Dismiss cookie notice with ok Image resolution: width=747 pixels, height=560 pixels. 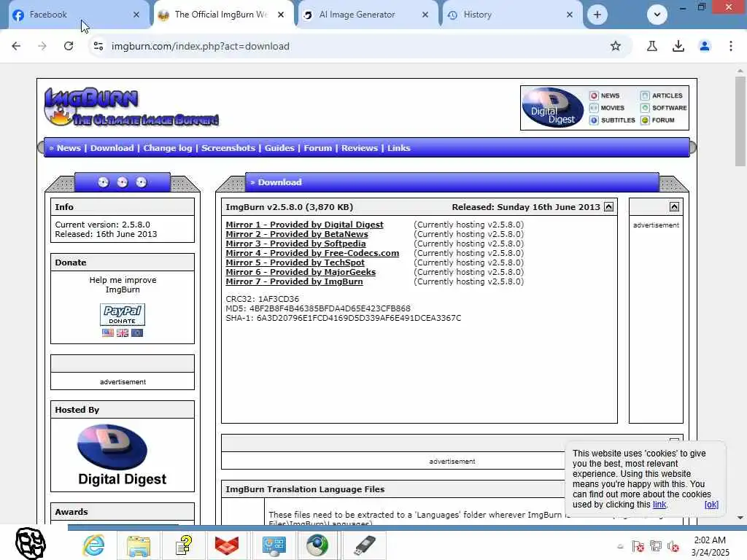[x=711, y=505]
